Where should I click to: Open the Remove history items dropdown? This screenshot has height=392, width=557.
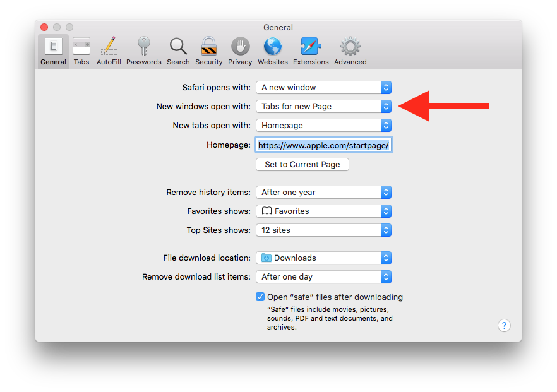click(323, 192)
